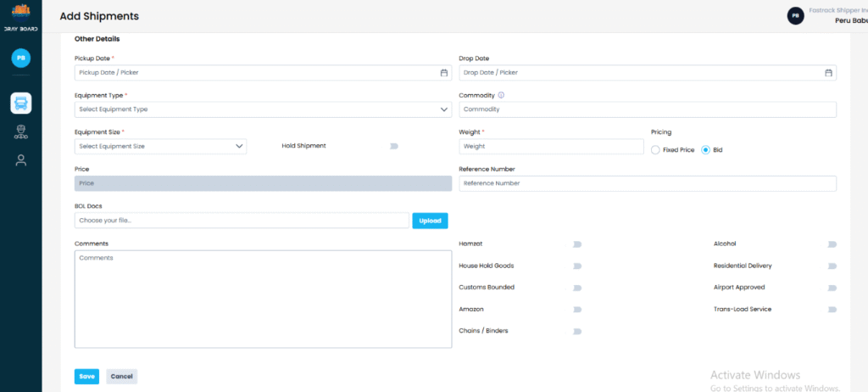Click the PB avatar in the sidebar

click(x=20, y=58)
